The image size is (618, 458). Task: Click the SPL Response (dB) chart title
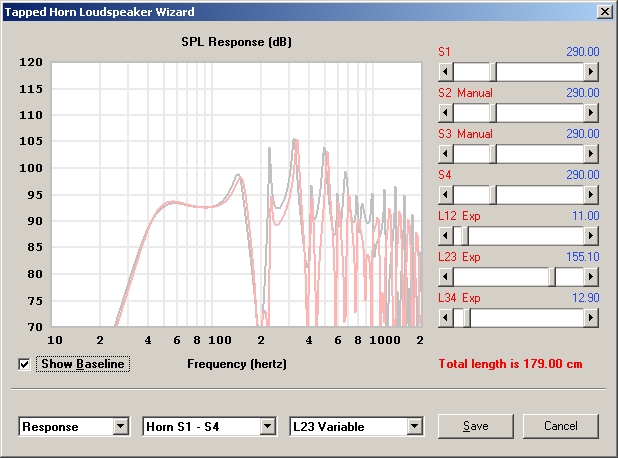click(236, 42)
